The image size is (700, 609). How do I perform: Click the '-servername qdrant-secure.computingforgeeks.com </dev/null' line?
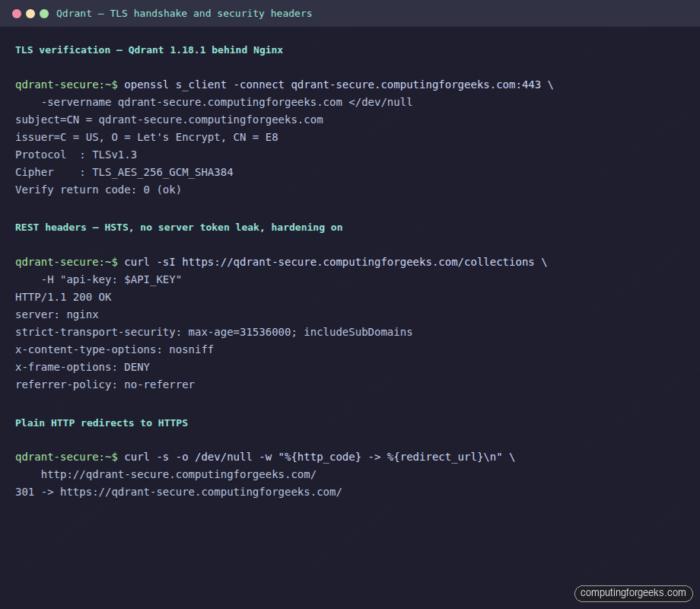[227, 102]
